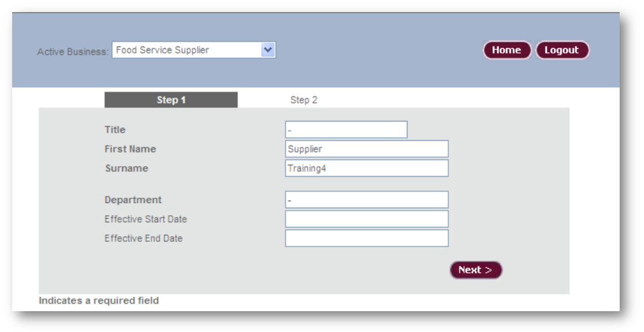
Task: Switch to the Step 1 tab
Action: pos(171,99)
